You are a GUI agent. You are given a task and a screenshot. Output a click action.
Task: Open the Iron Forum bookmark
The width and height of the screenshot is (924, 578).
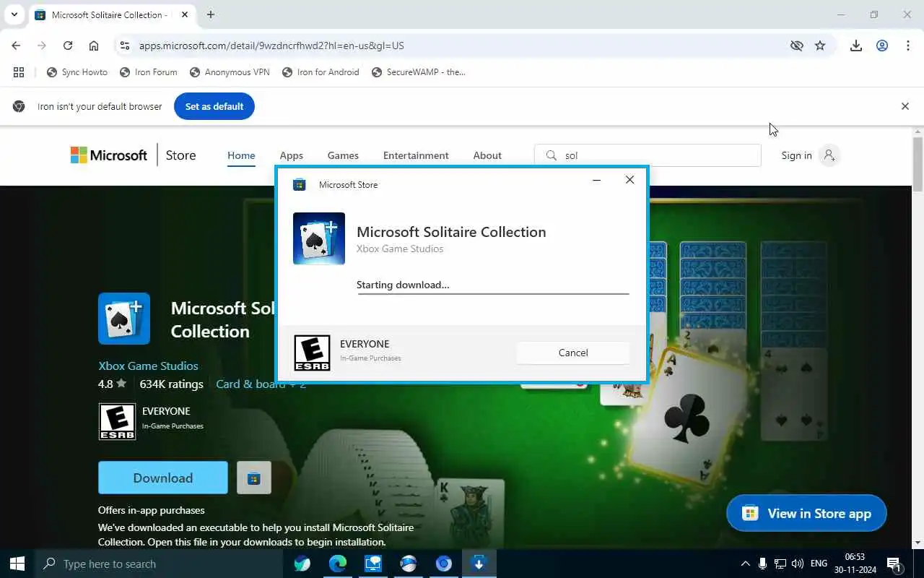point(149,72)
